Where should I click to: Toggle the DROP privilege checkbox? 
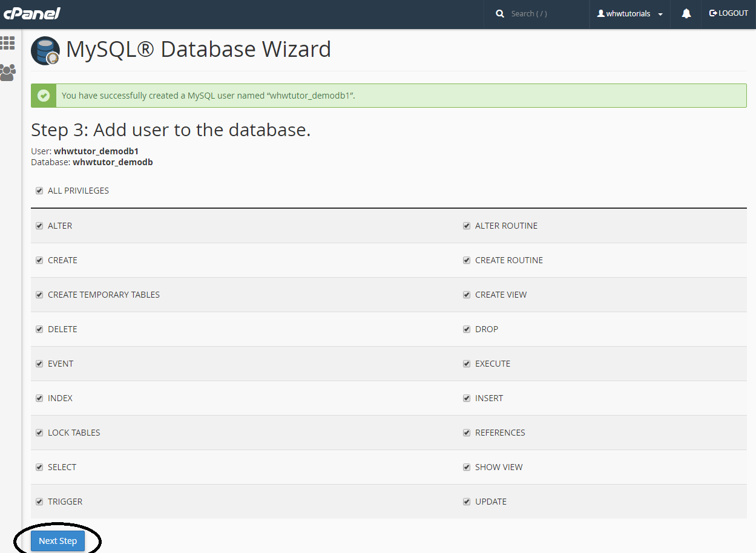(x=467, y=329)
